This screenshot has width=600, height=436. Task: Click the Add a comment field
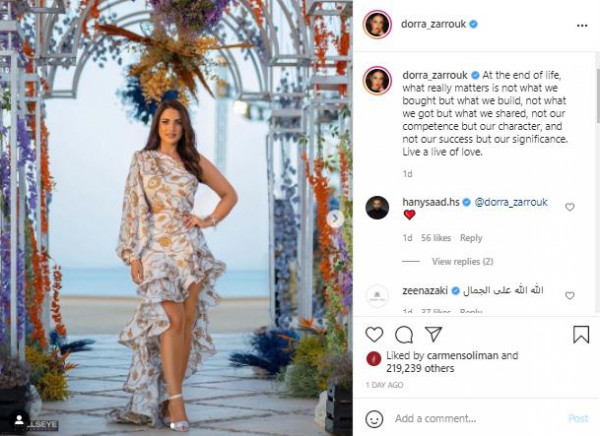tap(476, 418)
